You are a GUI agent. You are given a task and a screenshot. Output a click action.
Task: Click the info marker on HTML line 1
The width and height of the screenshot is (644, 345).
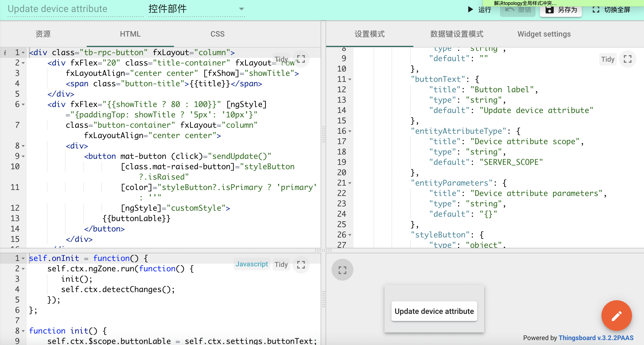[x=5, y=52]
